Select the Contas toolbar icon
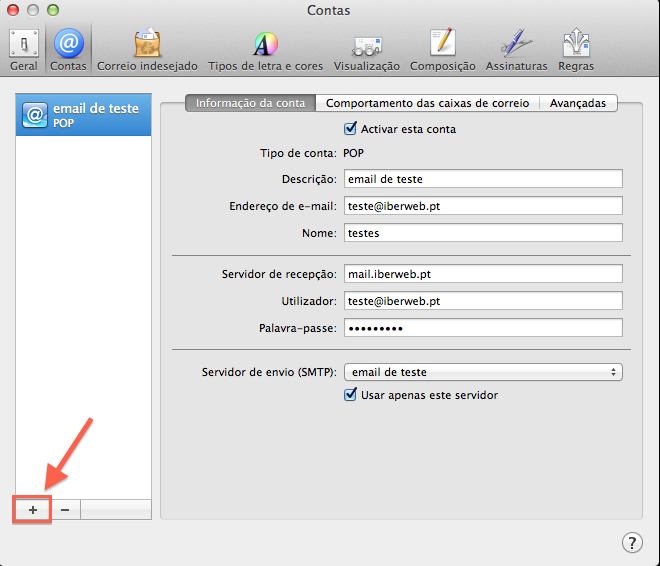This screenshot has height=566, width=660. click(x=69, y=49)
